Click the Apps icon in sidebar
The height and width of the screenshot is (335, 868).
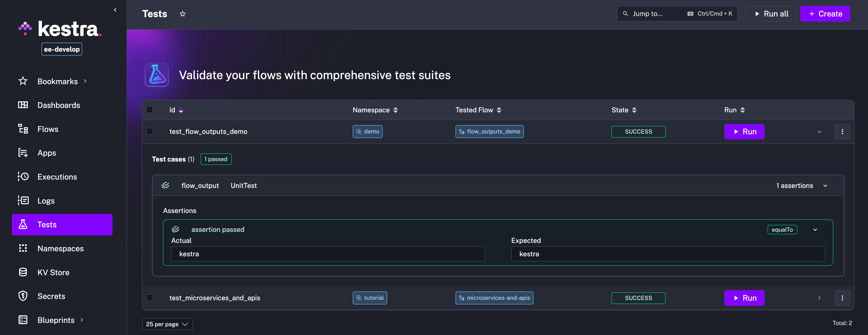pos(23,153)
